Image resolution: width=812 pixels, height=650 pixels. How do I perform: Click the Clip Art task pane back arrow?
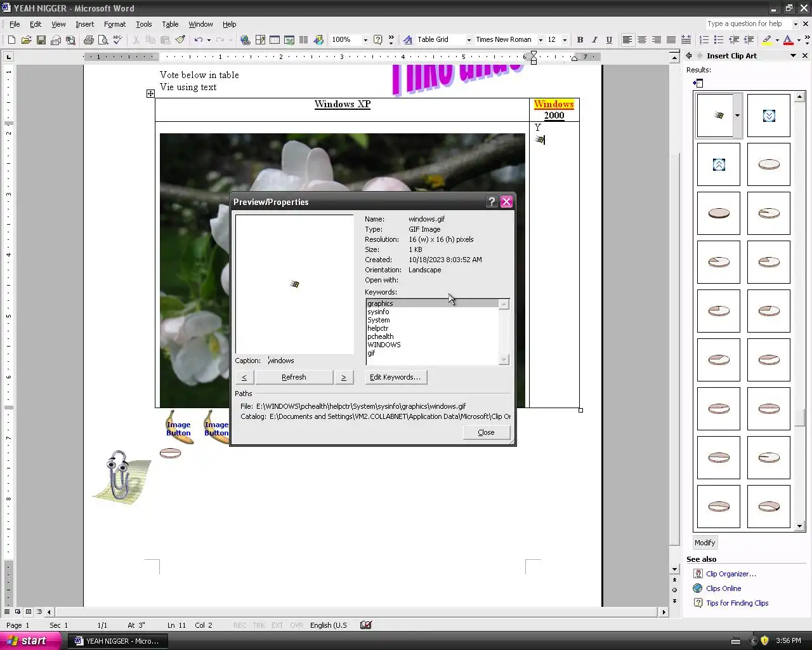tap(690, 56)
